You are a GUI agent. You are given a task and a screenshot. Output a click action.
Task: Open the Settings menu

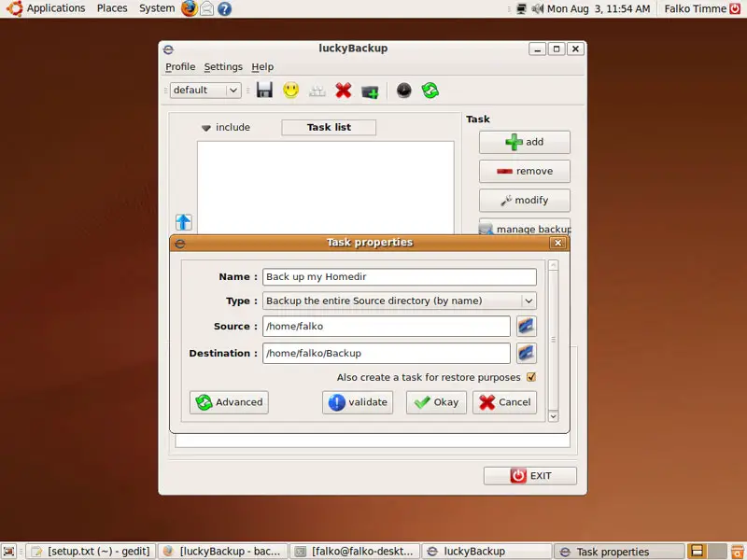coord(223,66)
